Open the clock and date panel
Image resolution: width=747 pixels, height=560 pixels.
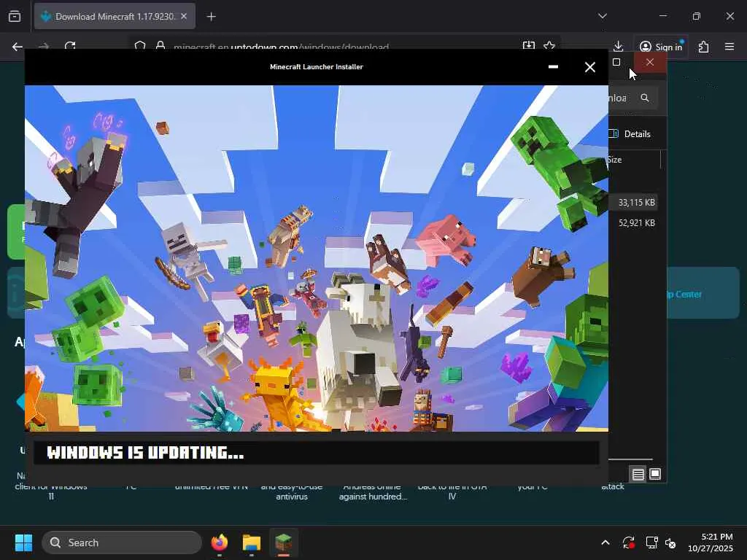click(x=711, y=542)
